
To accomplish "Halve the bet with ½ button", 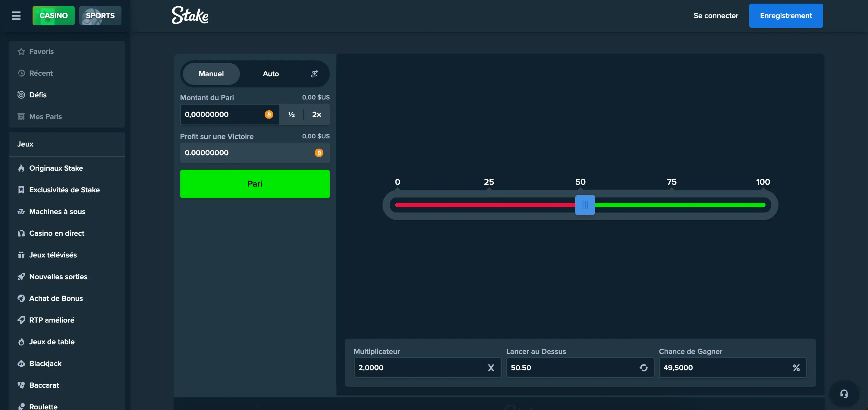I will (291, 115).
